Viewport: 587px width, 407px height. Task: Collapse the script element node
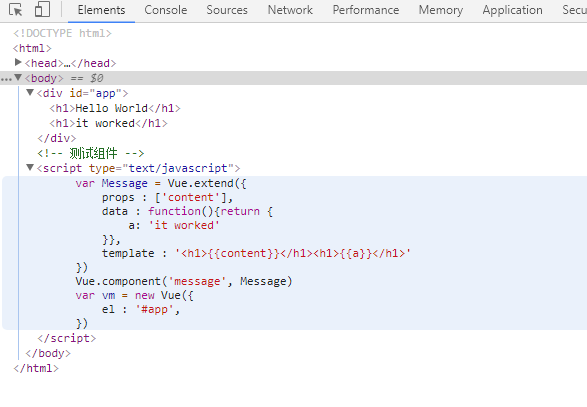point(30,167)
